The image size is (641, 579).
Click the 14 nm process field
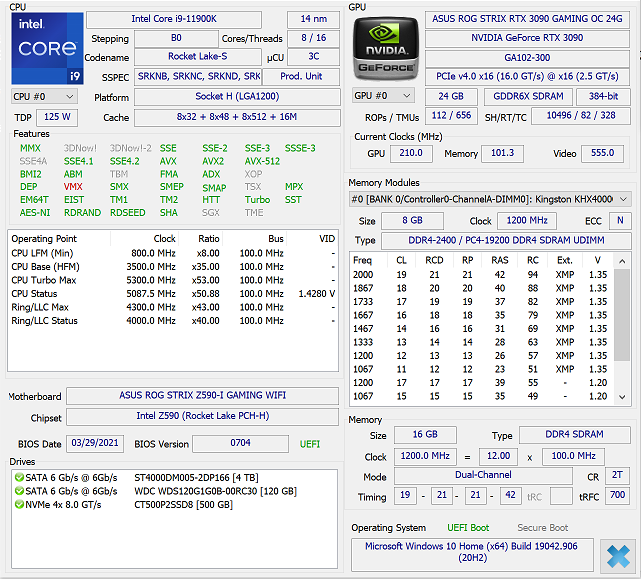click(314, 19)
